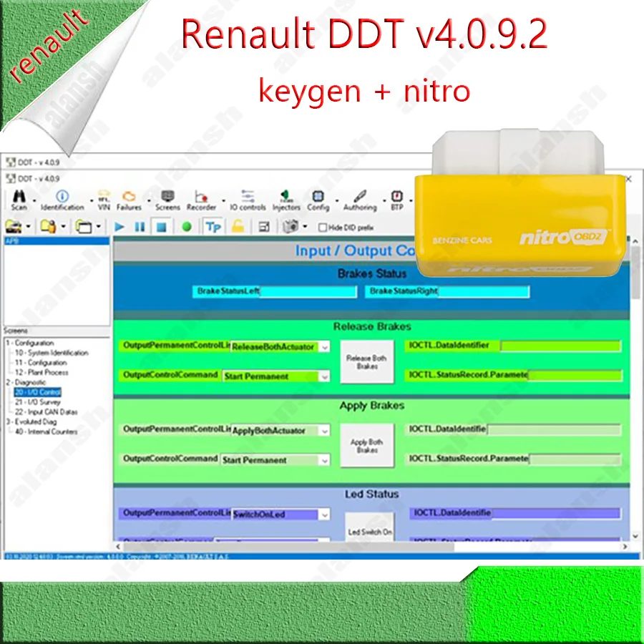Click the Led Switch On button
Screen dimensions: 644x644
click(x=370, y=527)
